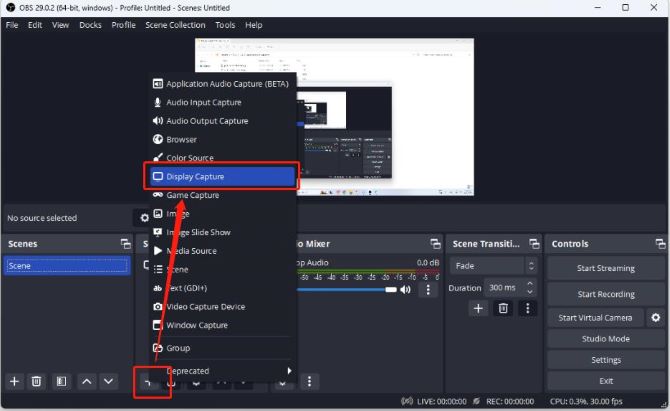Viewport: 670px width, 411px height.
Task: Open the File menu
Action: tap(12, 25)
